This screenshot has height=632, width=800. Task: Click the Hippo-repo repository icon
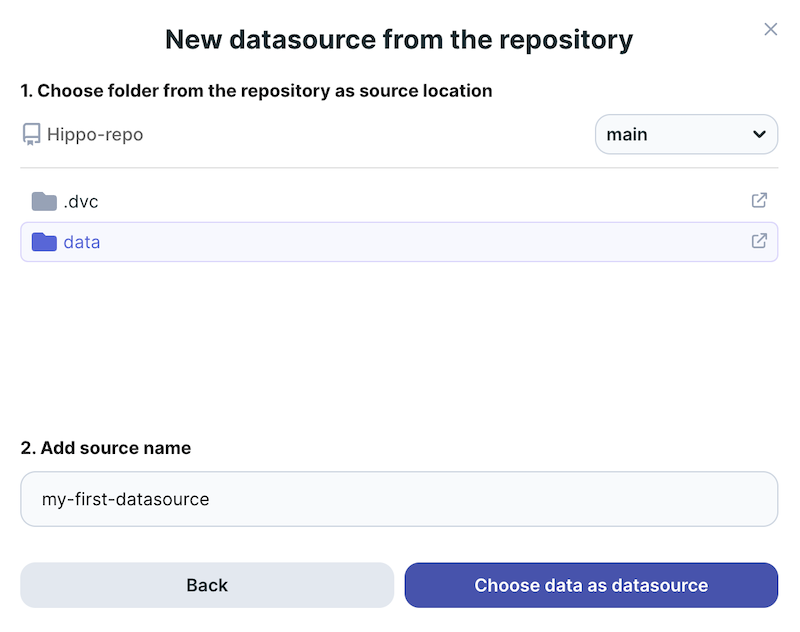click(32, 134)
